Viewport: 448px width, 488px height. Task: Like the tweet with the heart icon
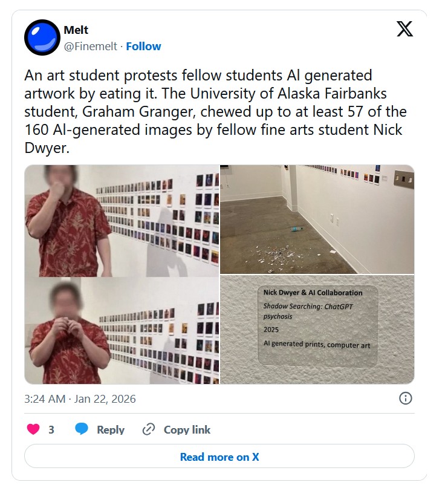[x=33, y=429]
